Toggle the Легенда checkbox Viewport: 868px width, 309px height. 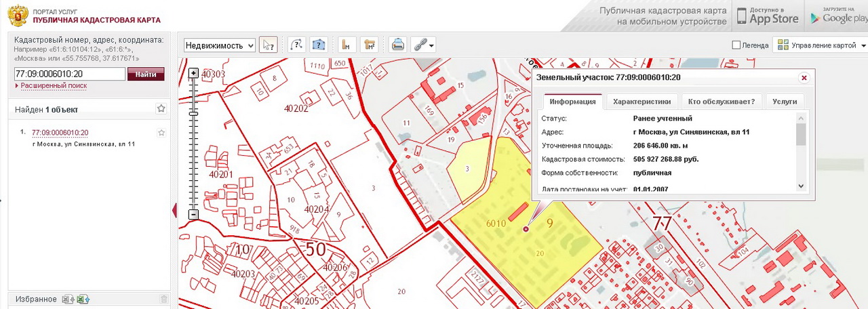click(x=736, y=45)
